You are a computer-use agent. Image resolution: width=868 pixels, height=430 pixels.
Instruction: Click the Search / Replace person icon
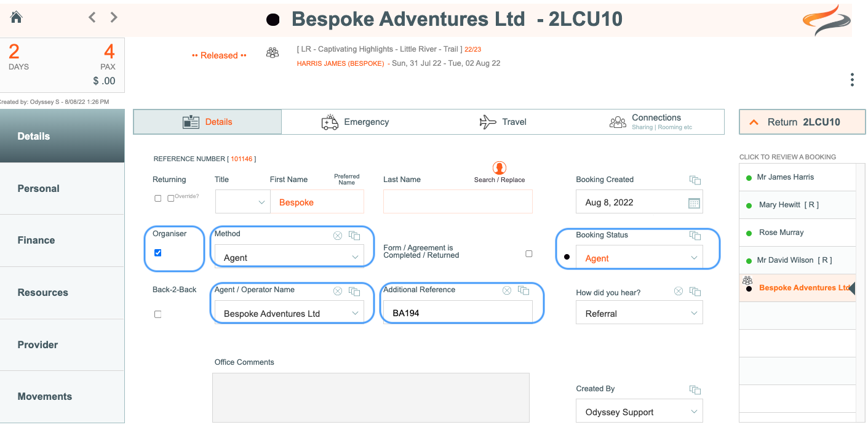click(500, 168)
